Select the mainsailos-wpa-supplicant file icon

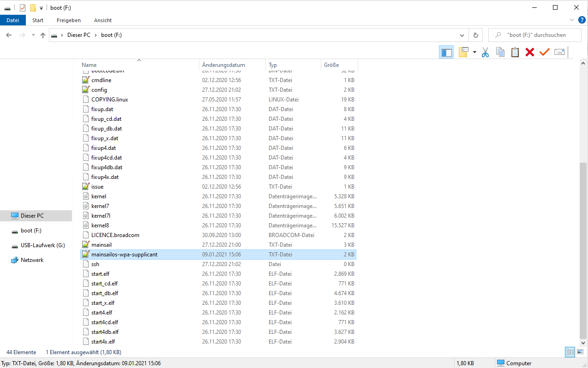click(x=85, y=255)
